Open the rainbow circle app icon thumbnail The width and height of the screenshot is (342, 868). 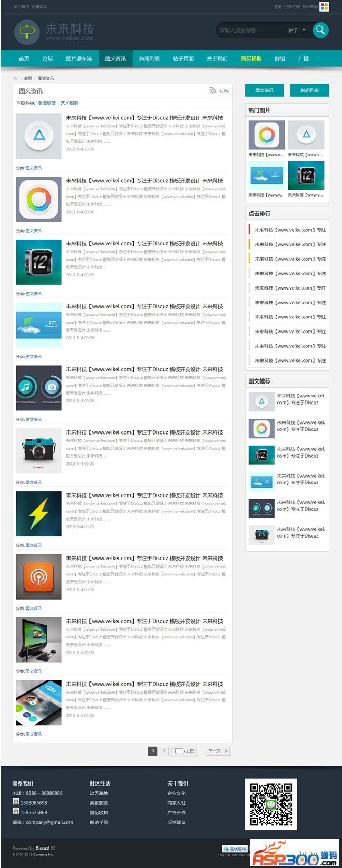coord(39,199)
